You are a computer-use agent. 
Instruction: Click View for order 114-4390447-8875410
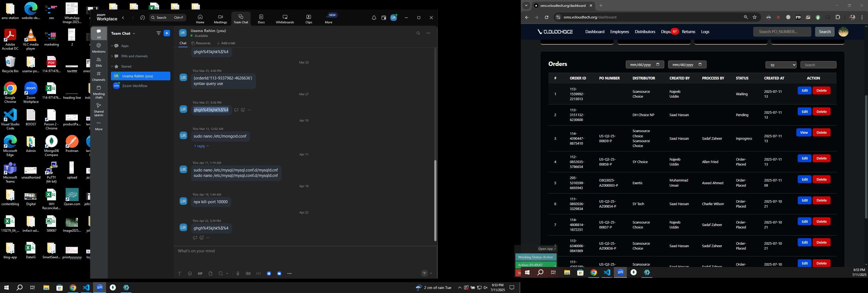(x=804, y=132)
